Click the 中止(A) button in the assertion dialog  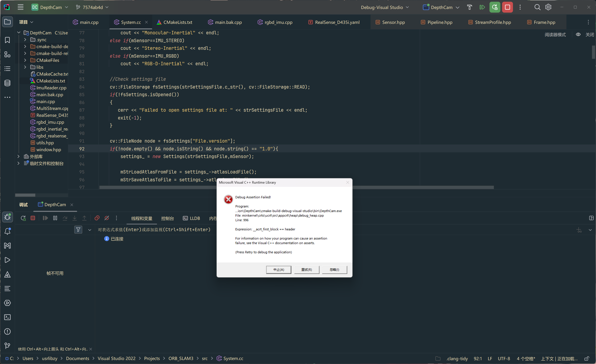click(279, 270)
